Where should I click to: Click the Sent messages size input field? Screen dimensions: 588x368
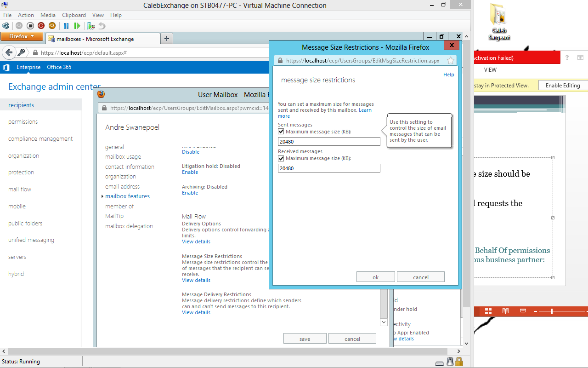(329, 142)
